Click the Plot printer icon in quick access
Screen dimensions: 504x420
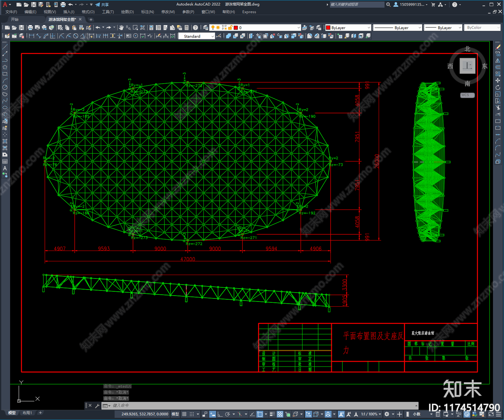[63, 4]
